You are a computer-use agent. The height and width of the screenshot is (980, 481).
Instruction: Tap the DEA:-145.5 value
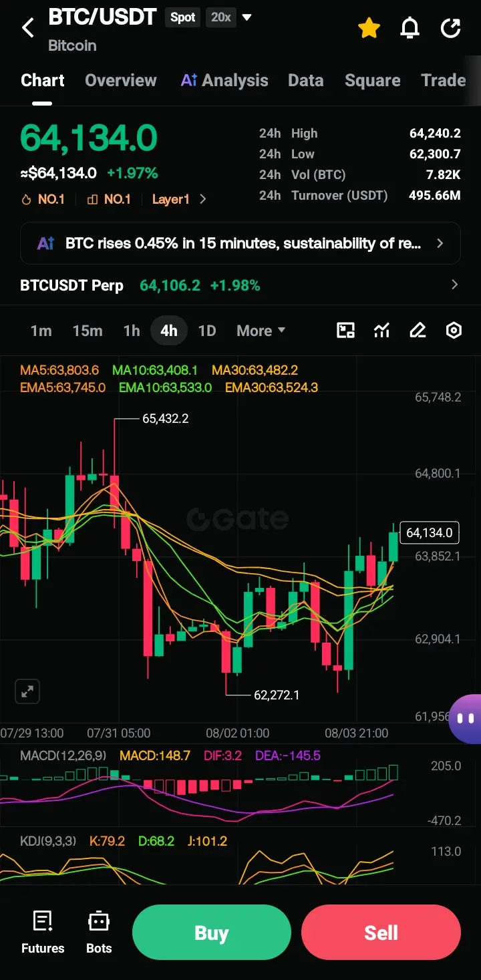point(288,756)
